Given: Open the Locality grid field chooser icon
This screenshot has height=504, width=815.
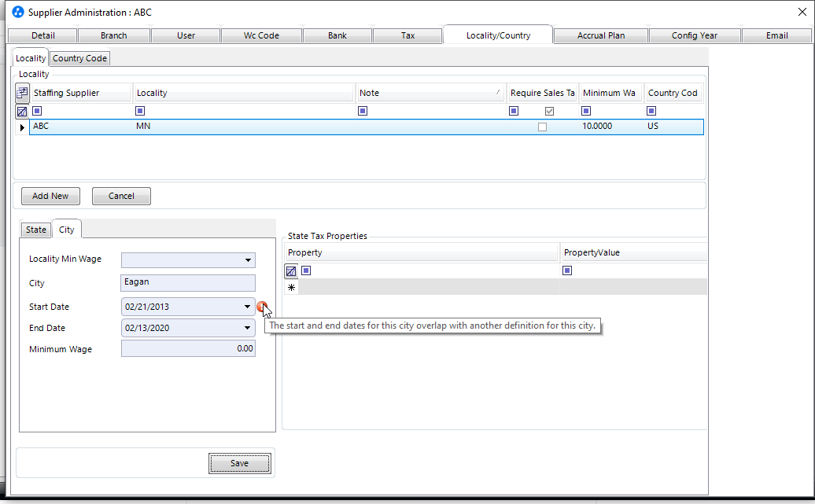Looking at the screenshot, I should click(x=22, y=93).
